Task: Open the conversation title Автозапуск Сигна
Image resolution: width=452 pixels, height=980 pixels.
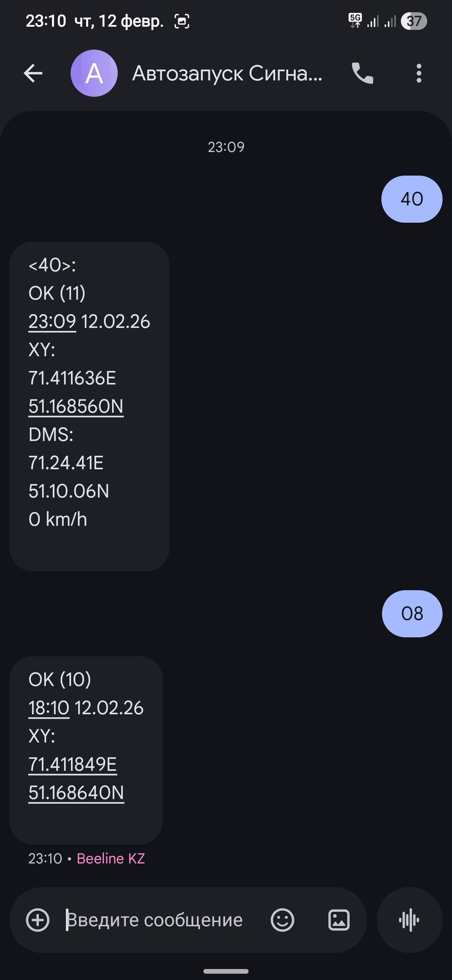Action: pyautogui.click(x=227, y=73)
